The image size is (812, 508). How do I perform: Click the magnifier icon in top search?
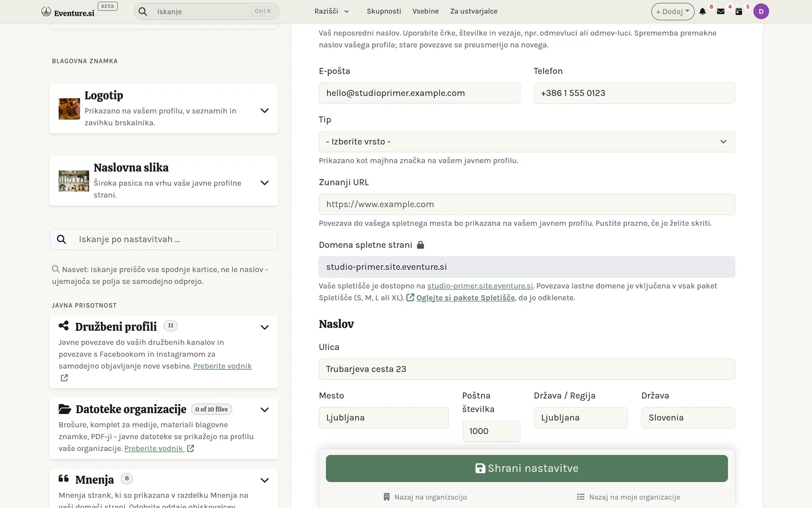pyautogui.click(x=143, y=11)
